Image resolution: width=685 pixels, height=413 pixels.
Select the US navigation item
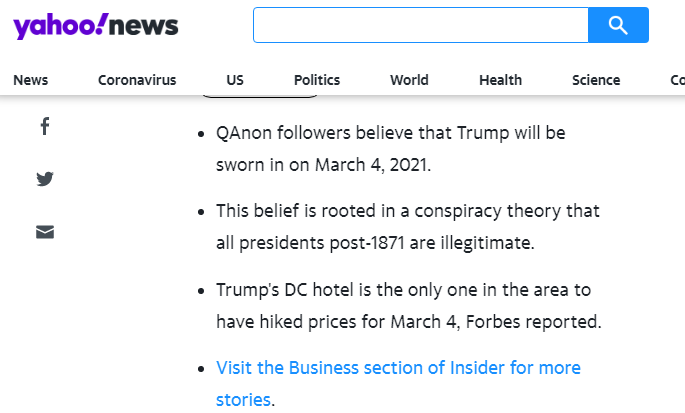pos(235,80)
